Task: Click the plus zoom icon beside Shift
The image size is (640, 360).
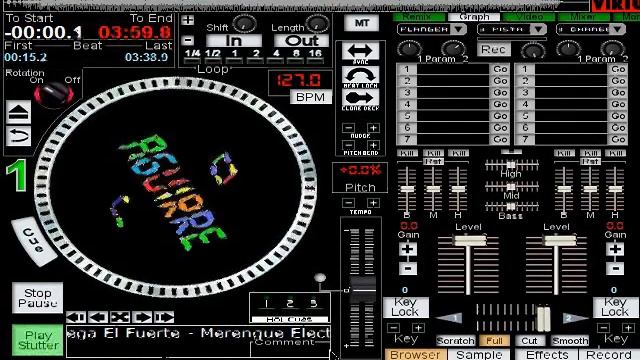Action: pos(188,20)
